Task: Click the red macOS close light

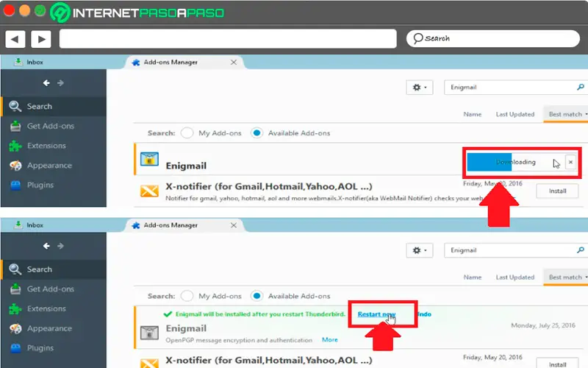Action: click(x=9, y=10)
